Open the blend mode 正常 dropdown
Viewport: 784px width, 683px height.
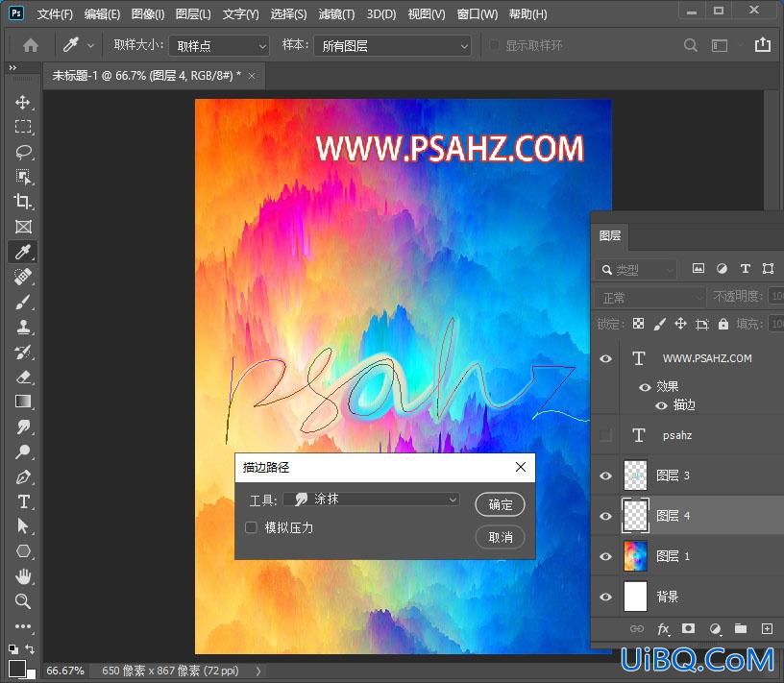point(649,298)
